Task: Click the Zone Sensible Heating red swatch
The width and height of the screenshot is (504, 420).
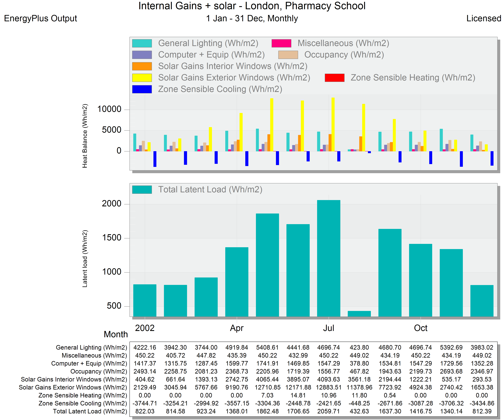Action: click(x=335, y=78)
